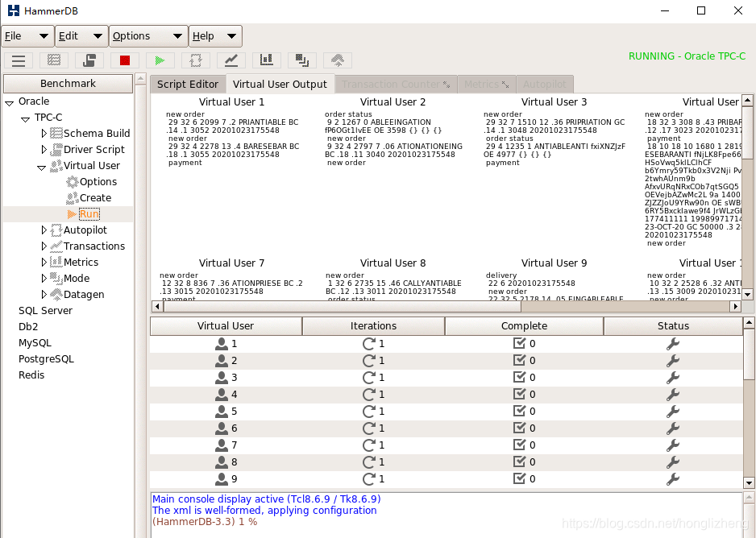
Task: Click the Benchmark panel header button
Action: point(68,83)
